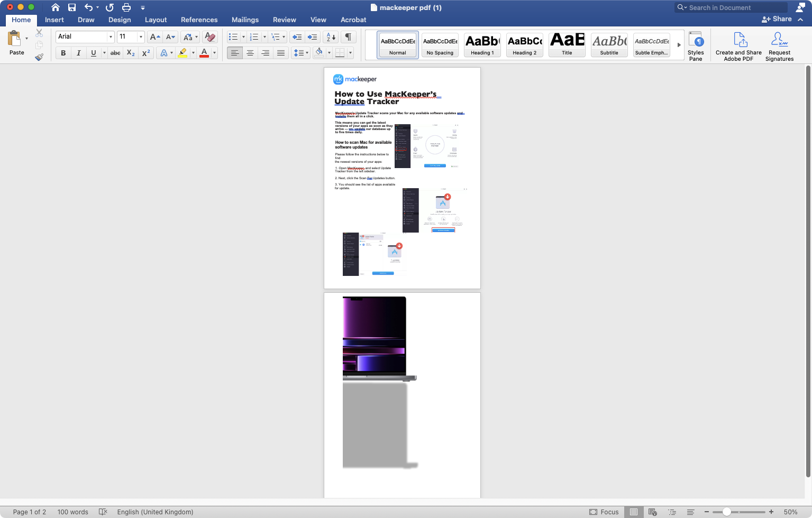Open the Acrobat tab
Viewport: 812px width, 518px height.
tap(353, 20)
